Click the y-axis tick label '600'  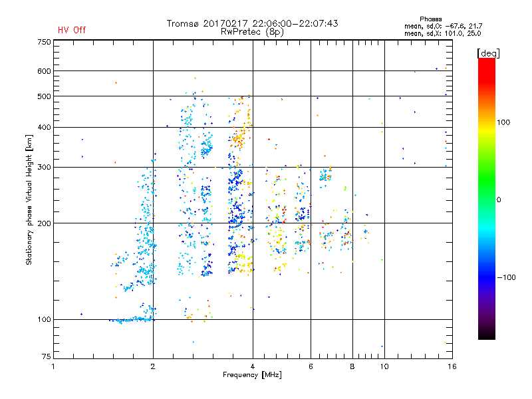44,71
